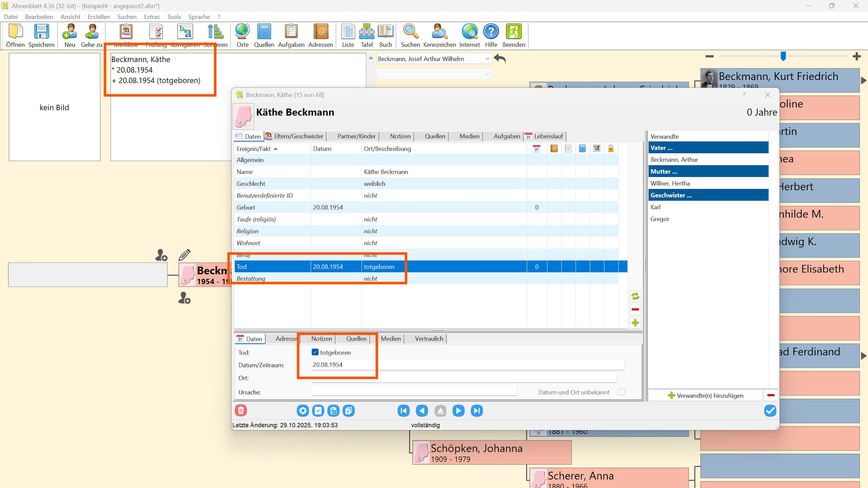The image size is (868, 488).
Task: Go to next person arrow button
Action: (458, 411)
